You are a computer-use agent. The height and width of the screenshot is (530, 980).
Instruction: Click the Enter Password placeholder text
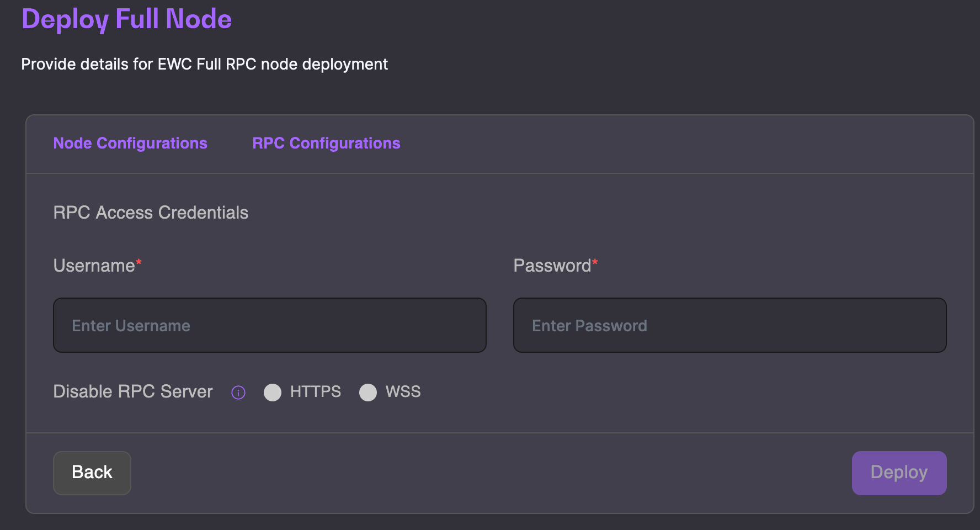[x=589, y=326]
